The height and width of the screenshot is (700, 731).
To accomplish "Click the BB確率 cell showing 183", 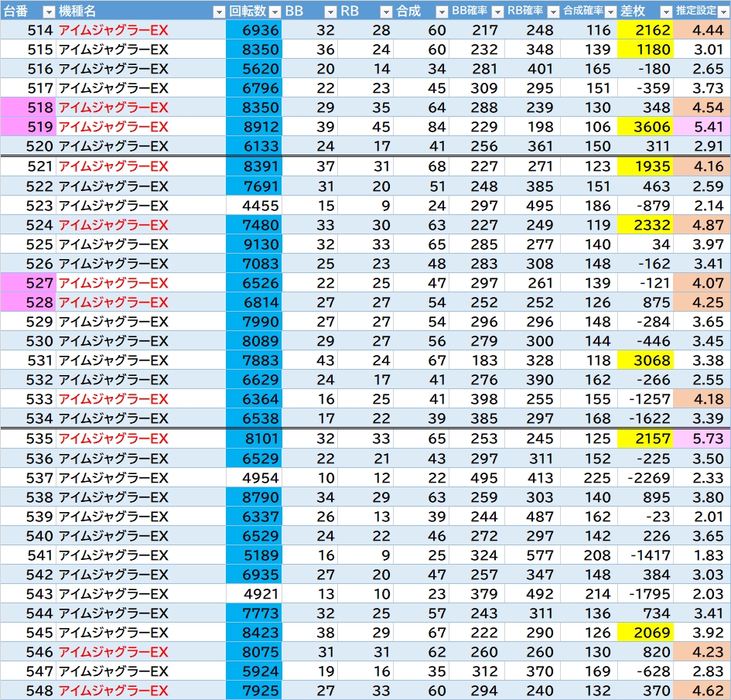I will coord(477,360).
